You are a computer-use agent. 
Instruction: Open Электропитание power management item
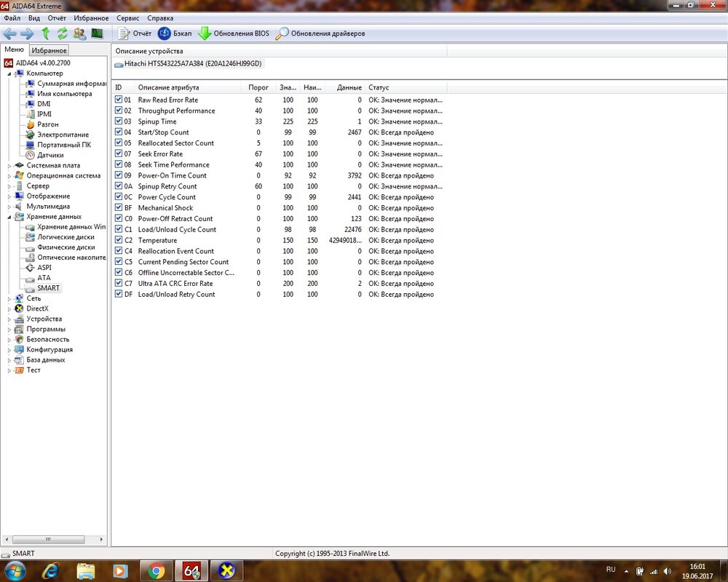(x=63, y=135)
